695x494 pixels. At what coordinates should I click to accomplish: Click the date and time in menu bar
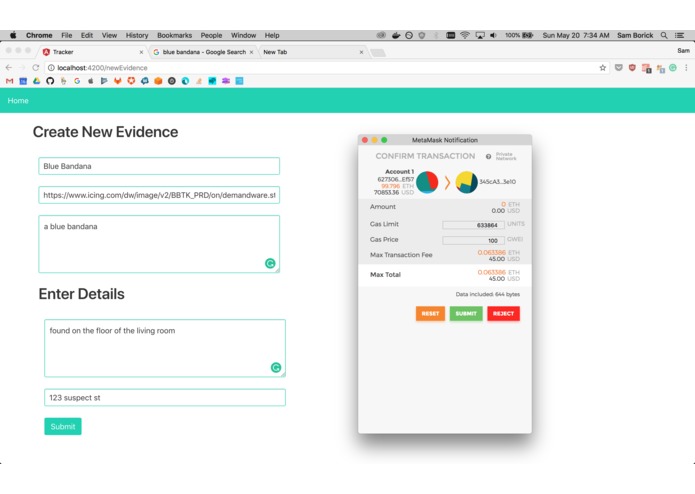pos(576,35)
